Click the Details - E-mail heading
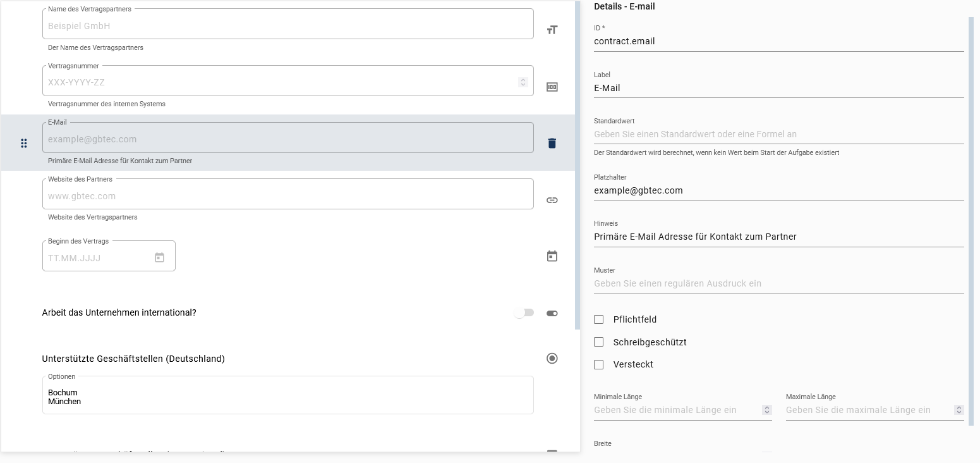This screenshot has width=980, height=463. tap(624, 6)
